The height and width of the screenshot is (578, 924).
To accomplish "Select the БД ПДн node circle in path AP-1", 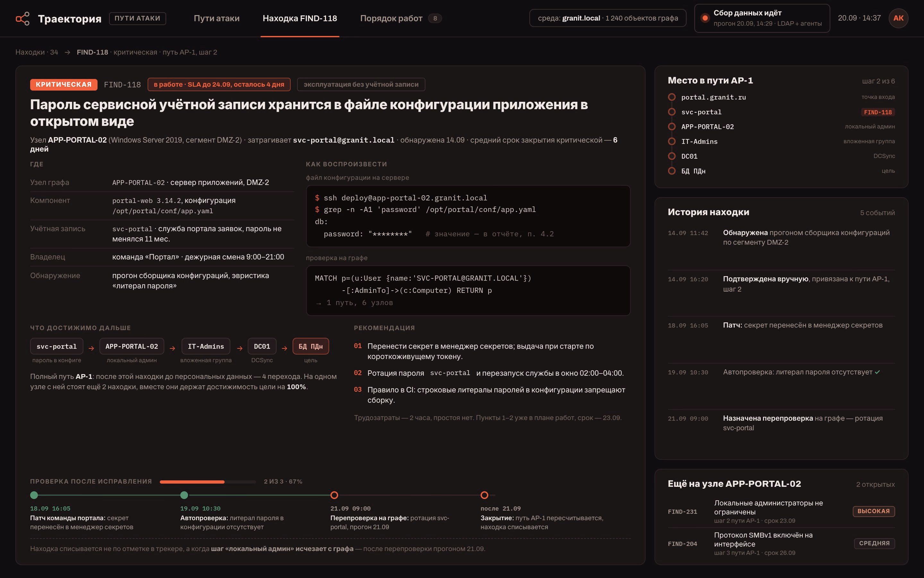I will pos(672,171).
